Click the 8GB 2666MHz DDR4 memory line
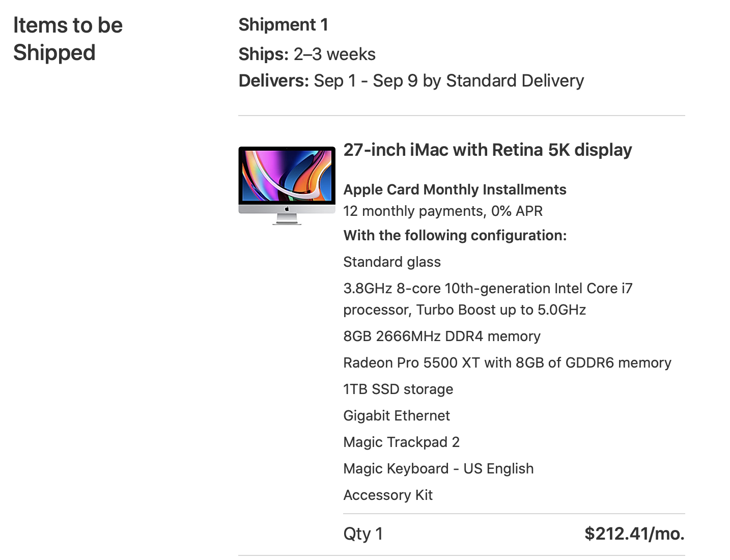Image resolution: width=730 pixels, height=560 pixels. (441, 337)
